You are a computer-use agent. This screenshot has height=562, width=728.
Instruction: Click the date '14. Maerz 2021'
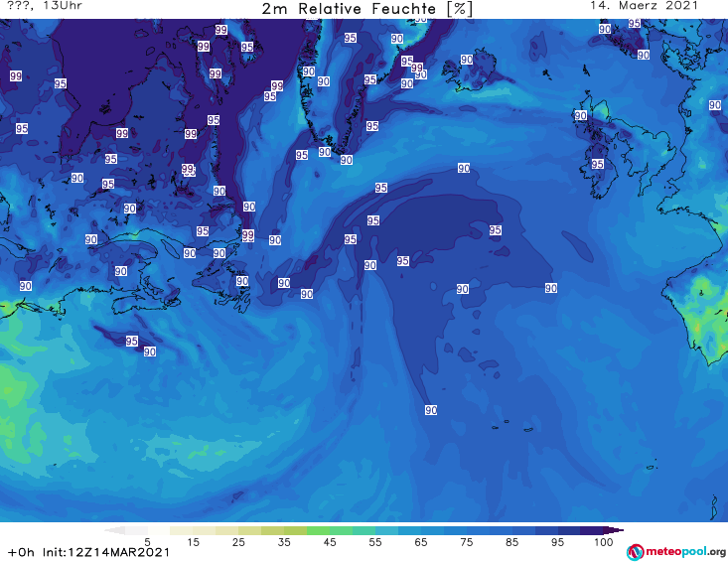(644, 6)
